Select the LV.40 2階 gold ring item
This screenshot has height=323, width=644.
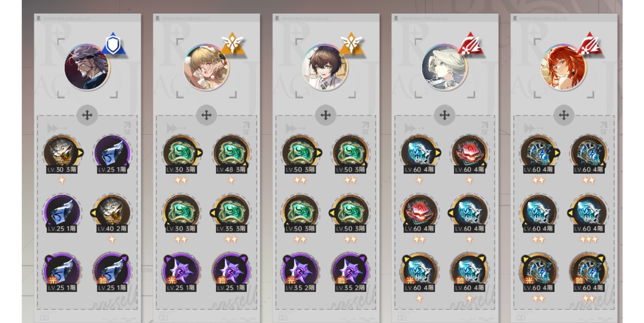click(112, 213)
